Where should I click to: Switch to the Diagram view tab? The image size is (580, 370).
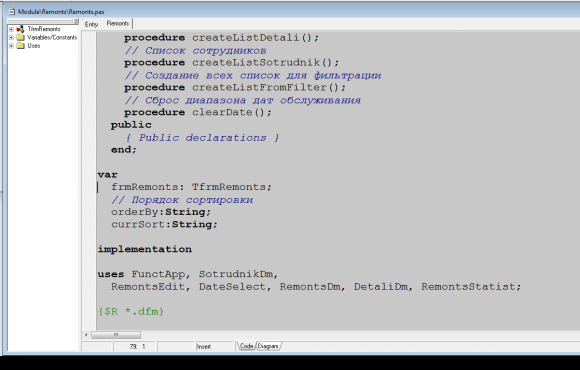268,346
